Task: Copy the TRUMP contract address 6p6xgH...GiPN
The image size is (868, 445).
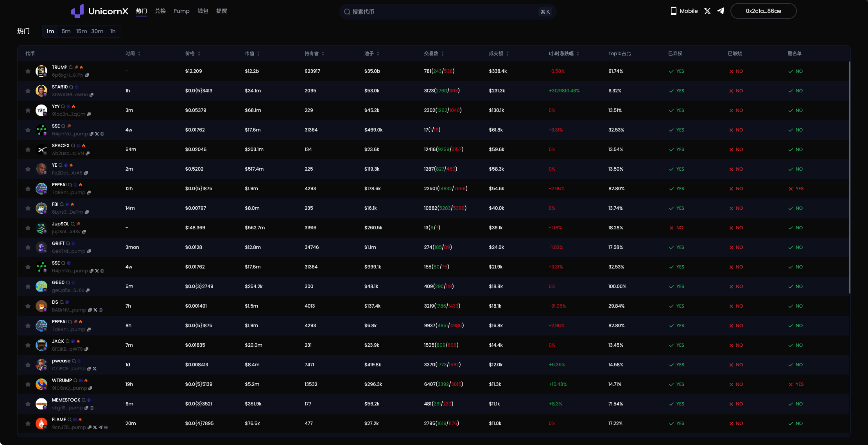Action: [87, 75]
